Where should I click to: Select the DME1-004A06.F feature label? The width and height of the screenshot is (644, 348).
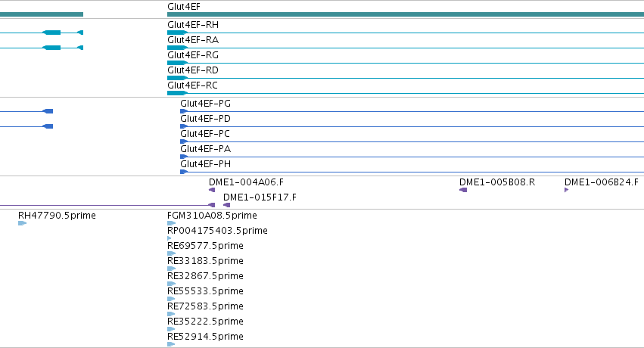pos(246,182)
